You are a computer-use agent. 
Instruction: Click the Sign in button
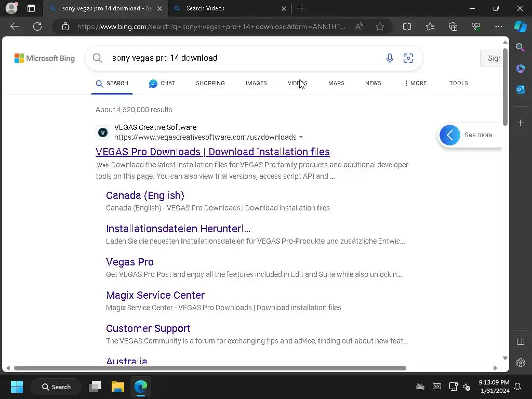point(491,58)
